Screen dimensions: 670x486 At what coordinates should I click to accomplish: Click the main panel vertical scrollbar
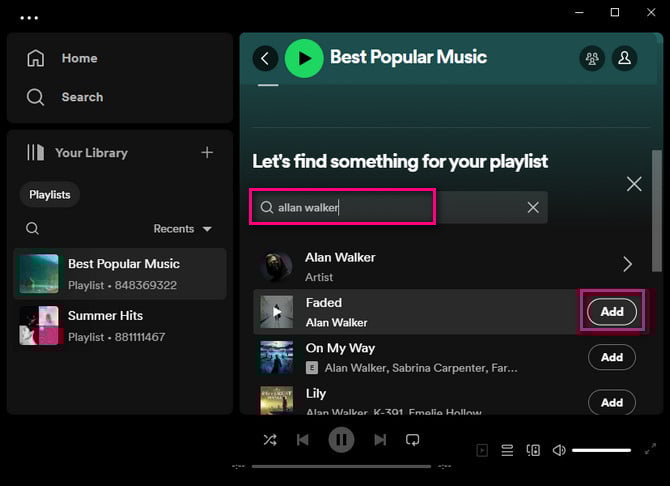pyautogui.click(x=657, y=211)
